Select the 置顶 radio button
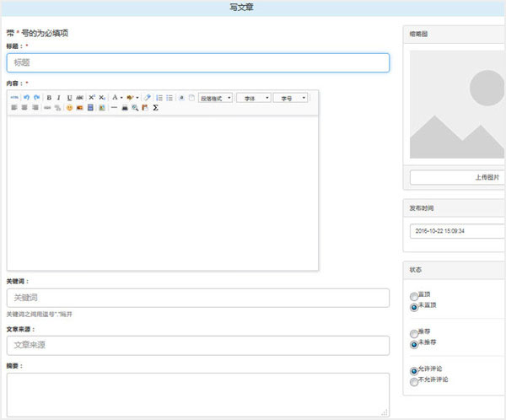This screenshot has width=506, height=420. point(414,296)
